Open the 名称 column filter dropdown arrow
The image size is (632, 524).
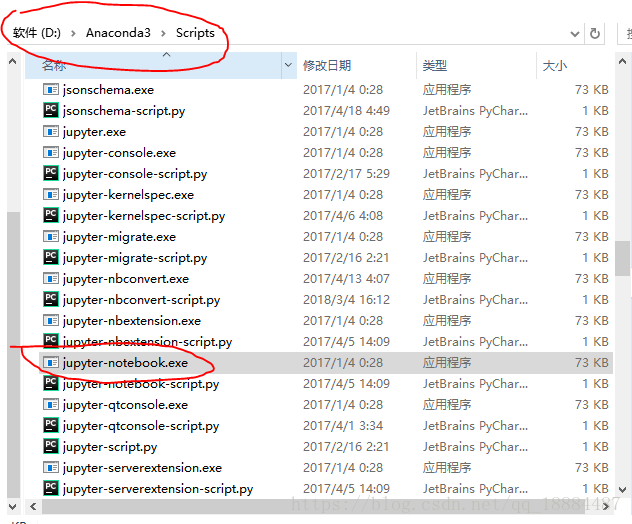click(x=288, y=65)
